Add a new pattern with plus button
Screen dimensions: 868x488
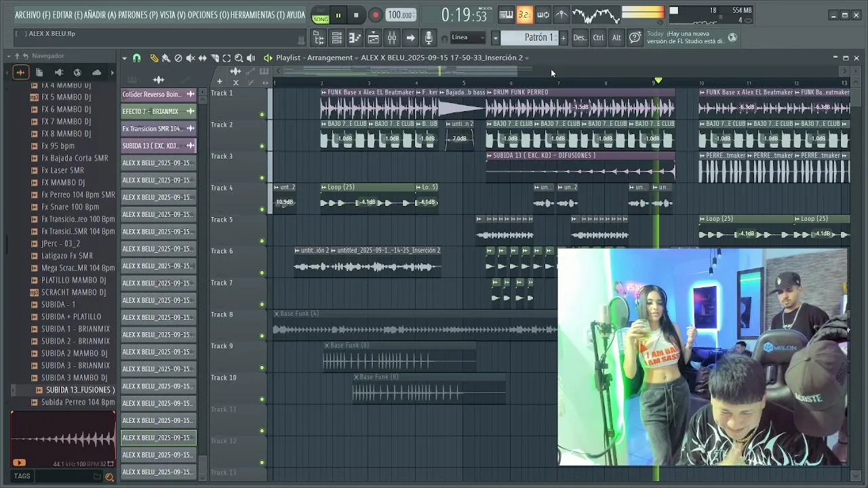pos(563,38)
